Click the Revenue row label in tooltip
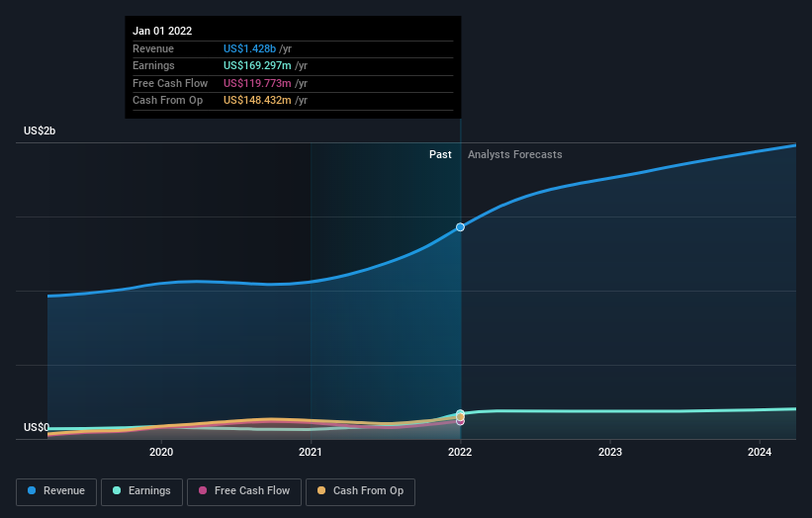 pos(153,48)
